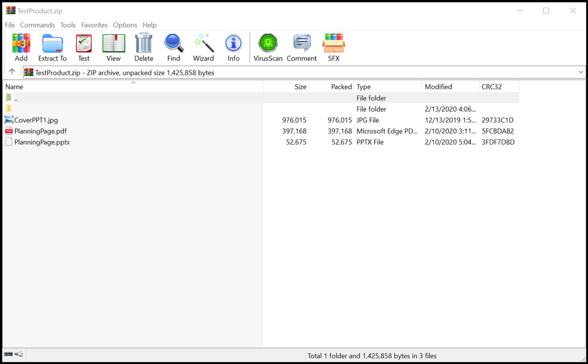Create SFX self-extracting archive
588x364 pixels.
pos(334,47)
